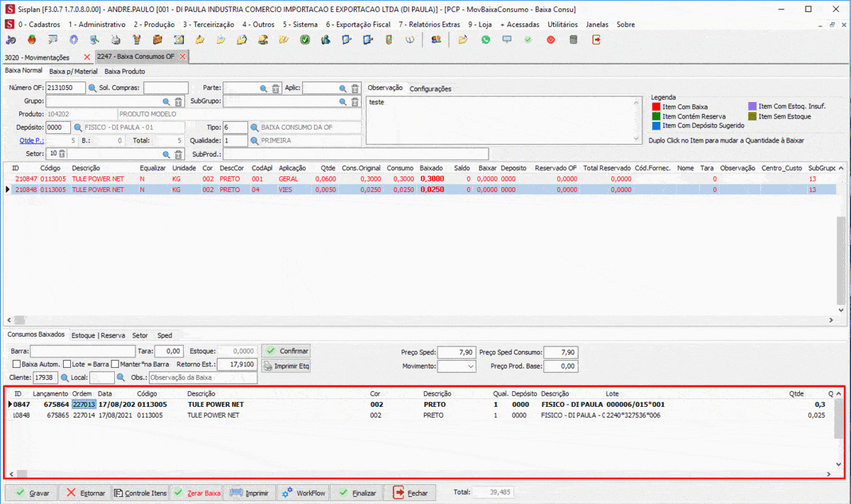Select row 210847 in consumption grid
The height and width of the screenshot is (504, 851).
(420, 179)
